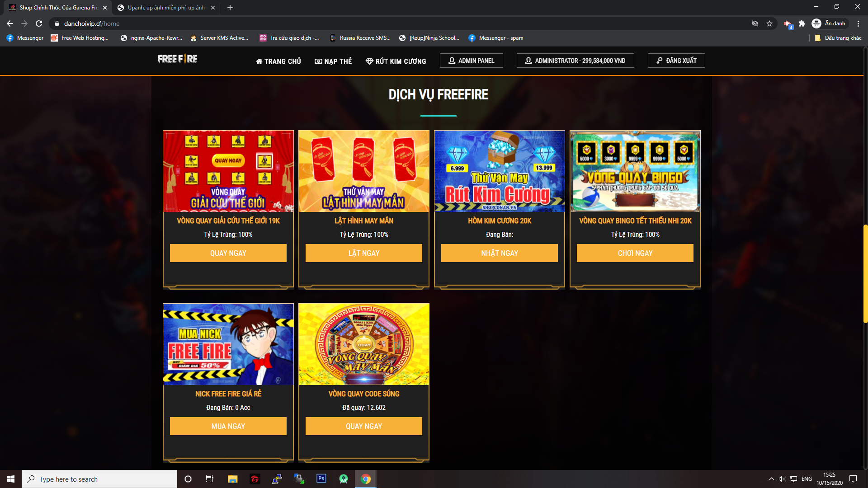This screenshot has height=488, width=868.
Task: Switch to Chrome on taskbar
Action: [x=366, y=479]
